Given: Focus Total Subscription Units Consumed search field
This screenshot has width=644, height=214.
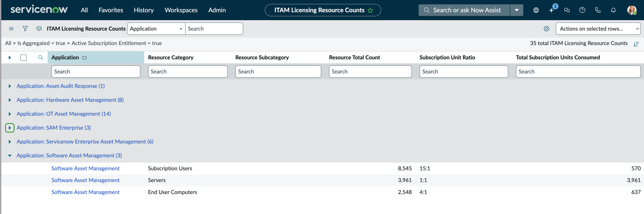Looking at the screenshot, I should click(578, 72).
